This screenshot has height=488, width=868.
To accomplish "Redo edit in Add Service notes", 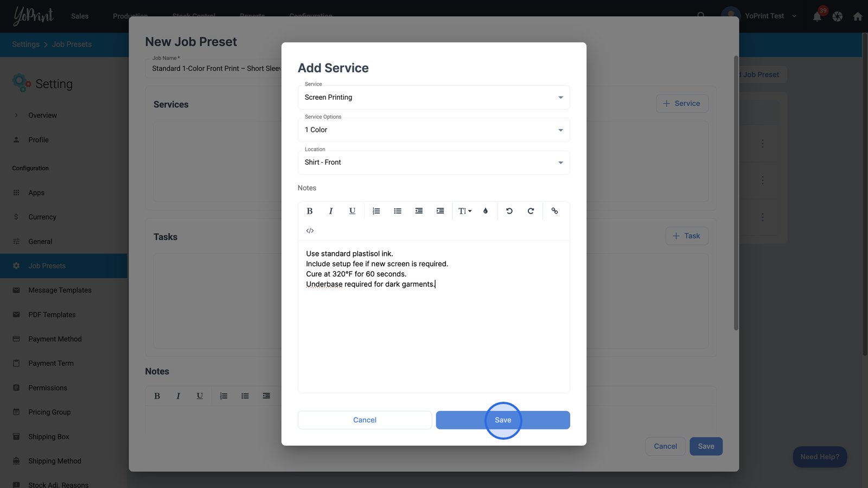I will pos(531,211).
